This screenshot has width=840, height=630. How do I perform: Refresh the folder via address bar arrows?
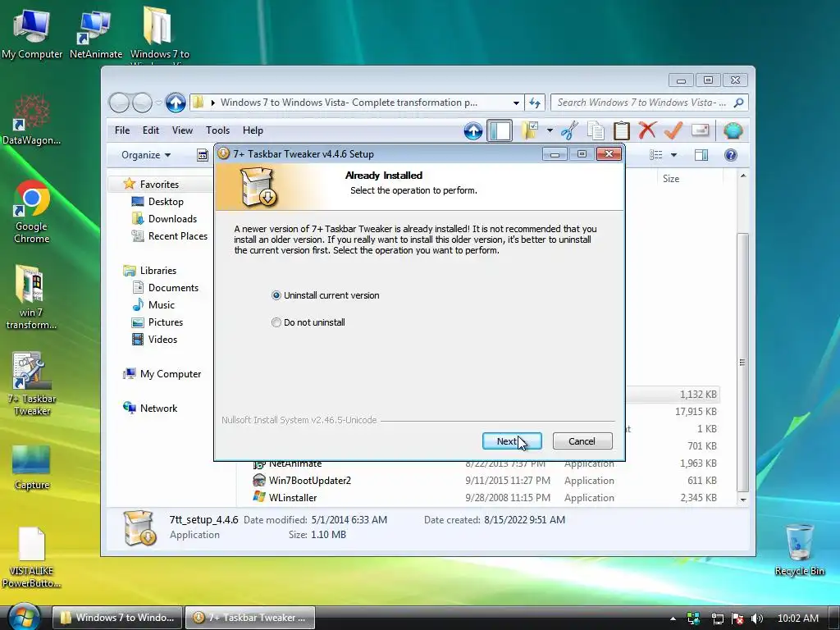[x=535, y=103]
